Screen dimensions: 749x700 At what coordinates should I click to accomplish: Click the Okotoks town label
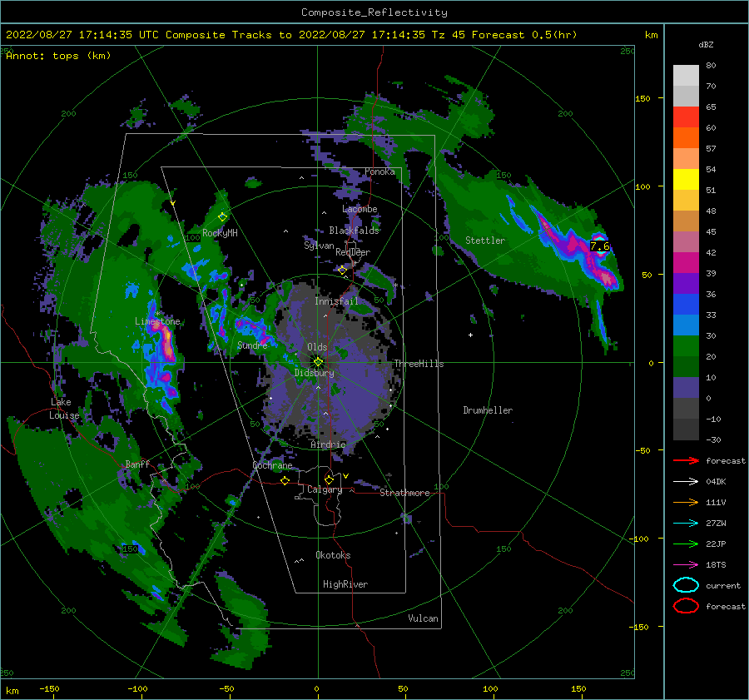click(x=333, y=555)
